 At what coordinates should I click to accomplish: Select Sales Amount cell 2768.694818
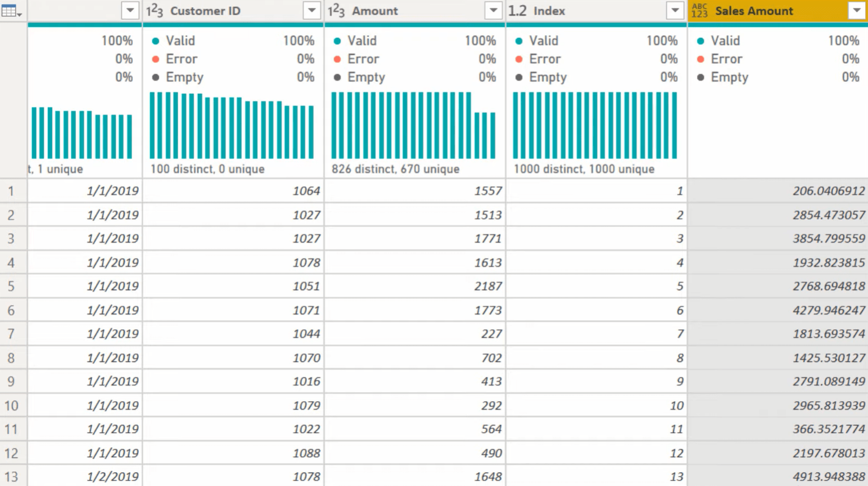(x=778, y=287)
